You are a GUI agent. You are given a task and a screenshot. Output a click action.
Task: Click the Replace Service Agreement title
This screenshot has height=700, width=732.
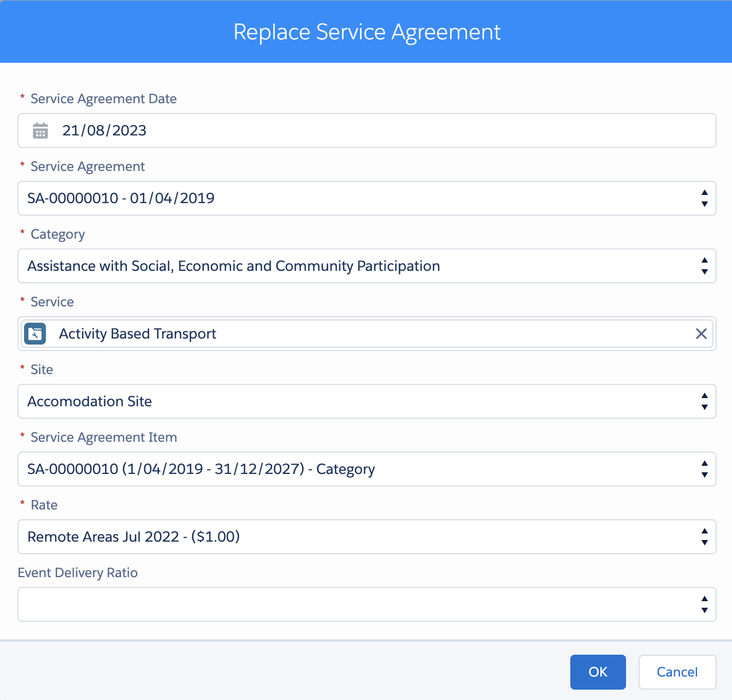click(367, 32)
